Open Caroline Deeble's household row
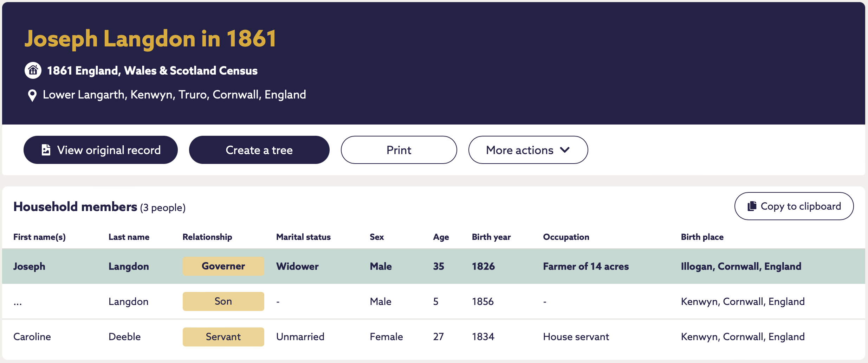 (434, 337)
